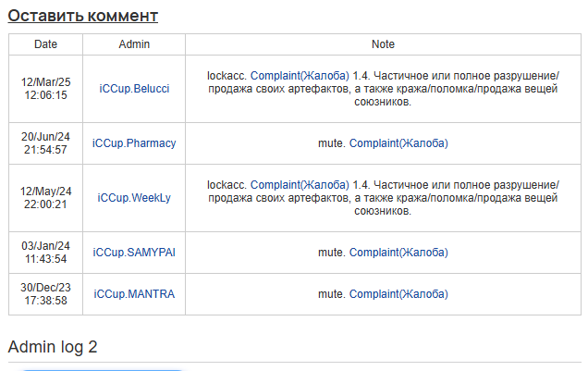Image resolution: width=588 pixels, height=371 pixels.
Task: View Complaint link in iCCup.WeekLy row
Action: coord(300,185)
